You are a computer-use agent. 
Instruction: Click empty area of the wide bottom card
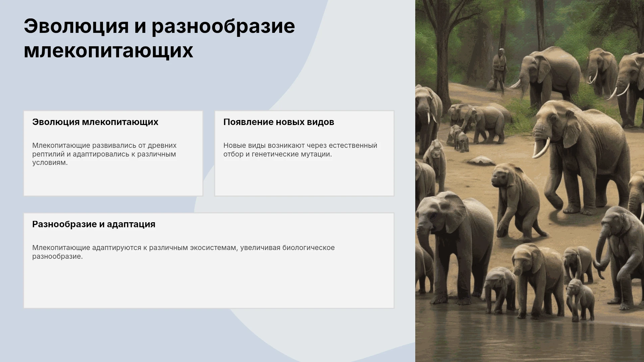point(209,285)
